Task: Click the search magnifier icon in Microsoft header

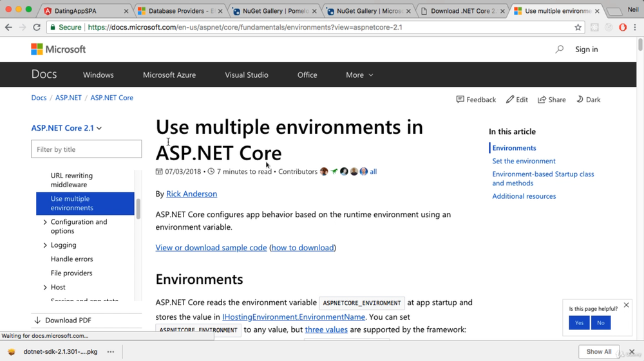Action: pyautogui.click(x=559, y=49)
